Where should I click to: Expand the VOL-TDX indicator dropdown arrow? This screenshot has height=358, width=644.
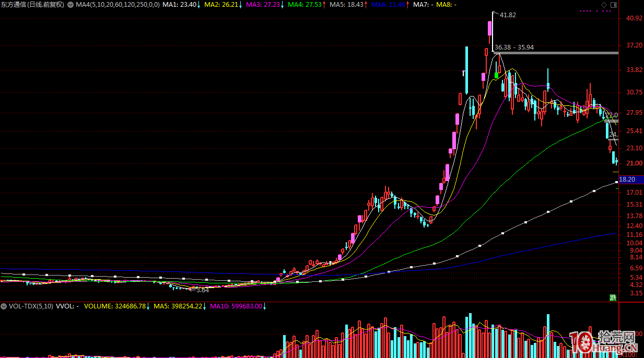(x=4, y=306)
